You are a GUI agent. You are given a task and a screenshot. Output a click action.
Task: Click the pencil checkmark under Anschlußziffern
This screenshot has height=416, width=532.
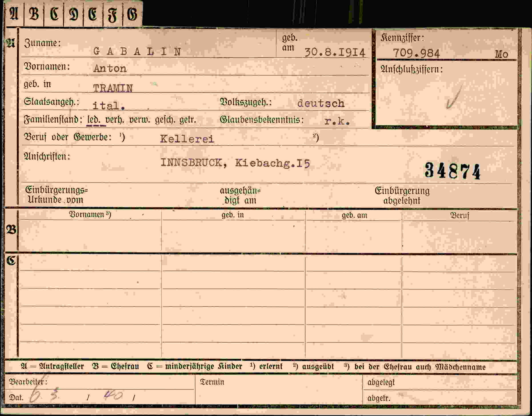coord(454,97)
